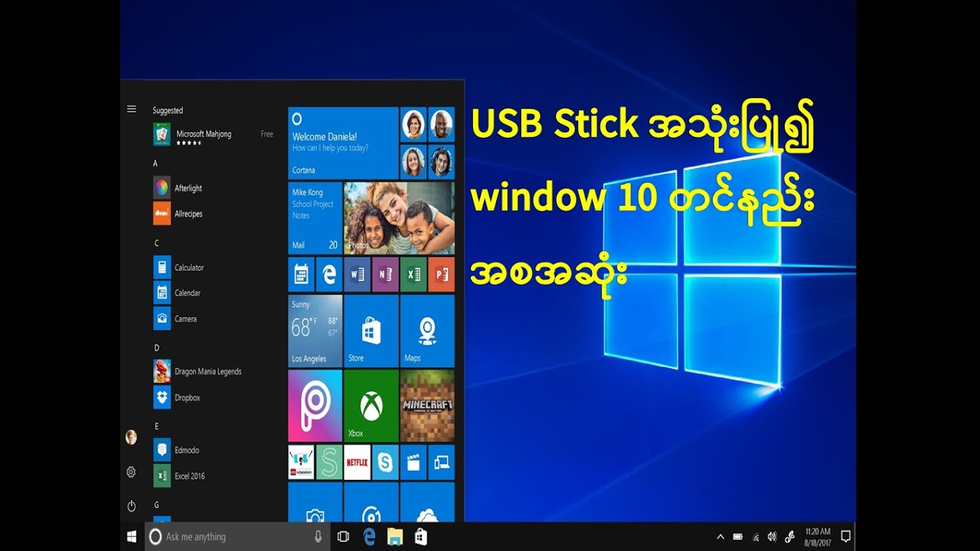The height and width of the screenshot is (551, 980).
Task: Open the Weather tile showing Los Angeles
Action: (315, 331)
